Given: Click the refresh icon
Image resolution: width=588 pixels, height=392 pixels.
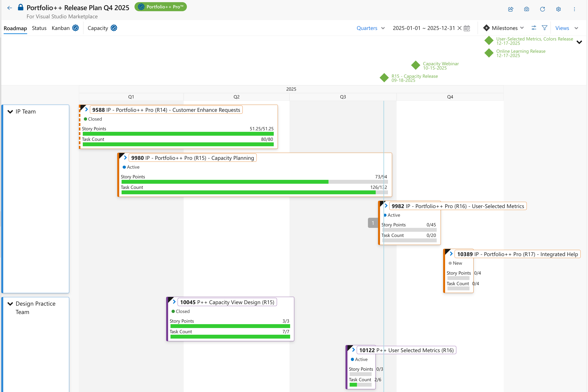Looking at the screenshot, I should 543,9.
